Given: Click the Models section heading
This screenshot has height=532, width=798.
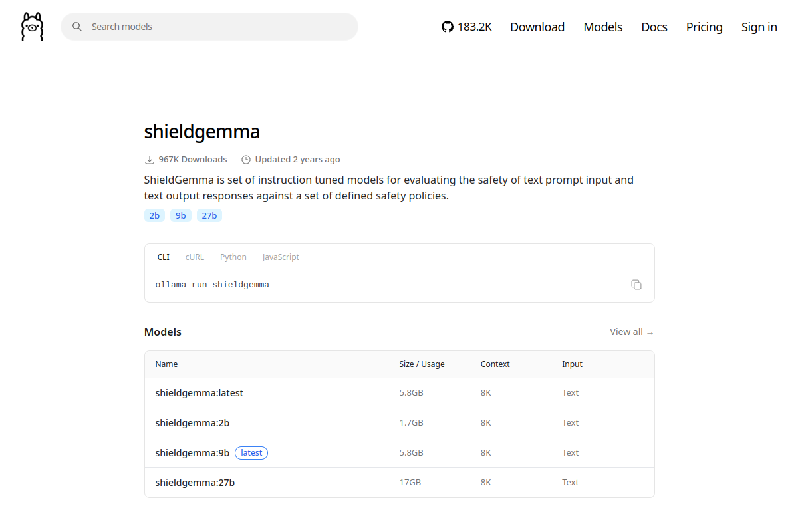Looking at the screenshot, I should [163, 332].
